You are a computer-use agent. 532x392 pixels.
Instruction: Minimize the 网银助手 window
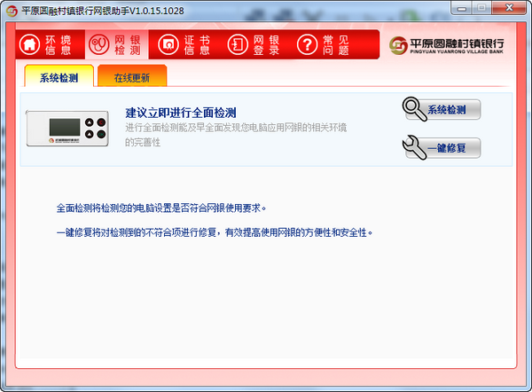pos(462,9)
